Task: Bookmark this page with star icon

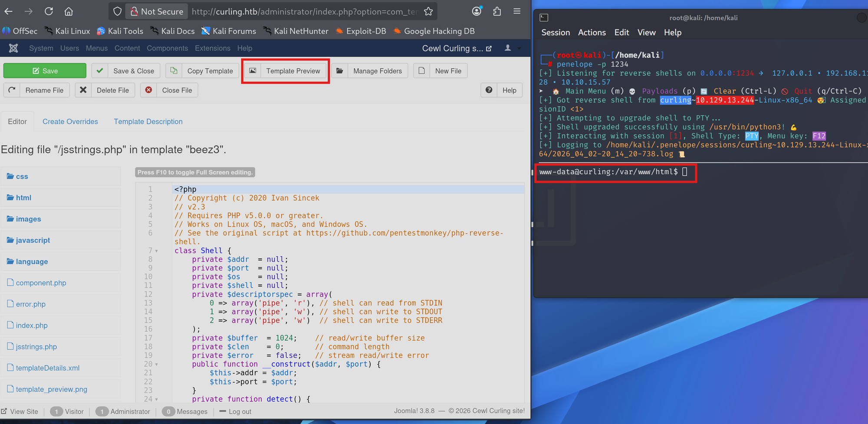Action: click(428, 11)
